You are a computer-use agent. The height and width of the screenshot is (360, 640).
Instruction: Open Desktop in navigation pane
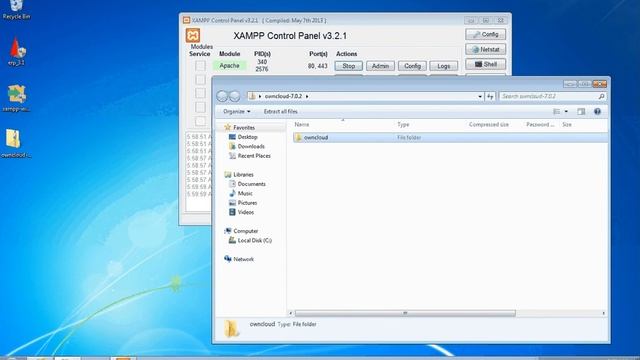(247, 137)
